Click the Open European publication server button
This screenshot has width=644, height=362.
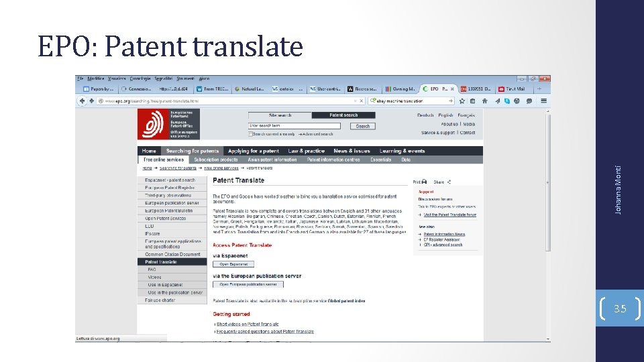(x=248, y=284)
